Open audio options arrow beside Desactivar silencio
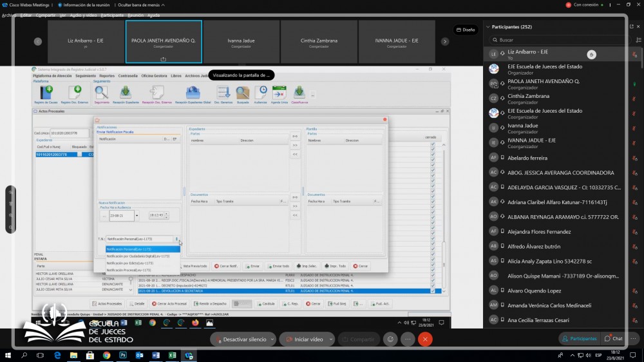644x362 pixels. pyautogui.click(x=272, y=339)
